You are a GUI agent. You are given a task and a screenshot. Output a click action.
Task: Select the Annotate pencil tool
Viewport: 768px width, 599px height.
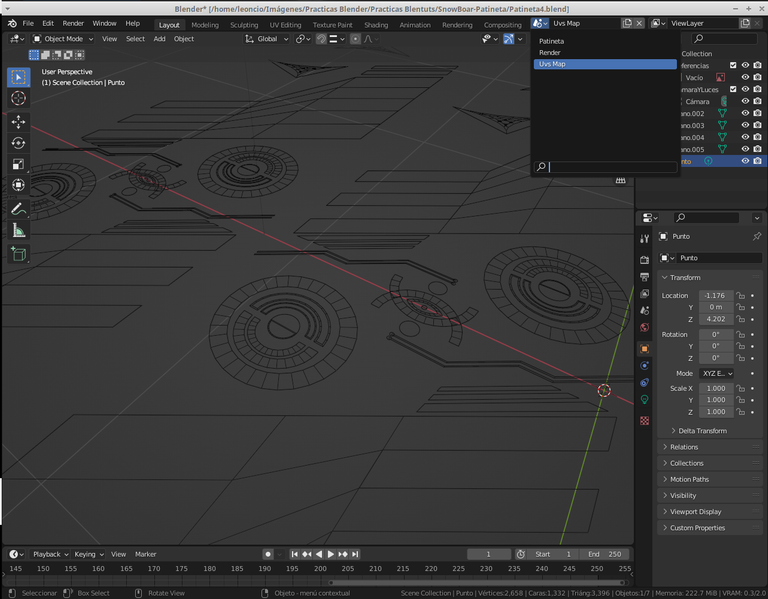[x=19, y=209]
